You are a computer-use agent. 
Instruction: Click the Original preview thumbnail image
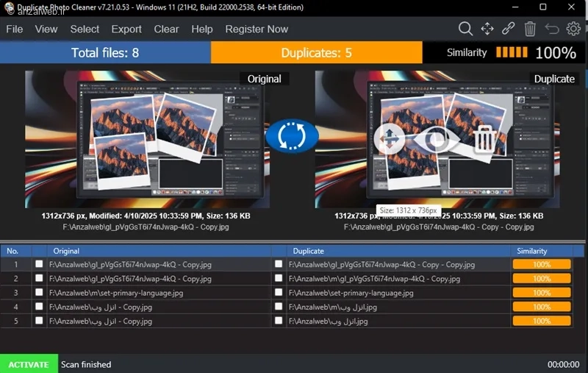pyautogui.click(x=147, y=139)
